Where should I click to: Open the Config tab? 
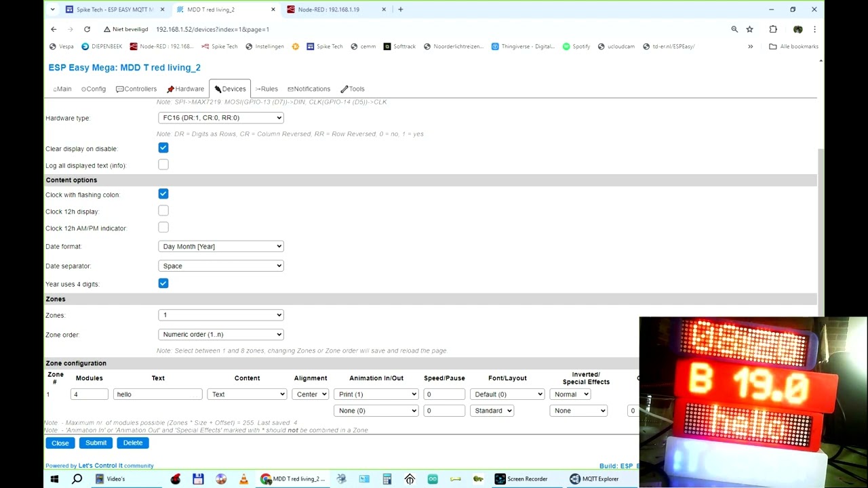click(94, 89)
